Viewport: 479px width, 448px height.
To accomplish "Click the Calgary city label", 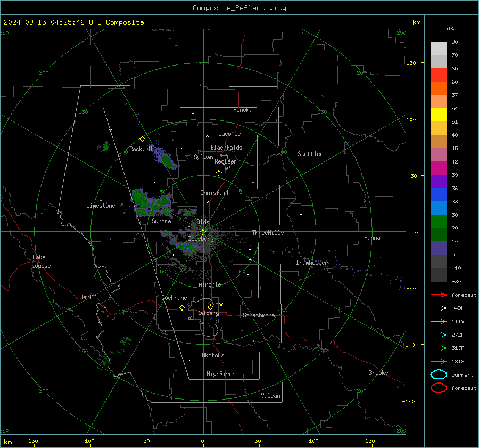I will 208,313.
